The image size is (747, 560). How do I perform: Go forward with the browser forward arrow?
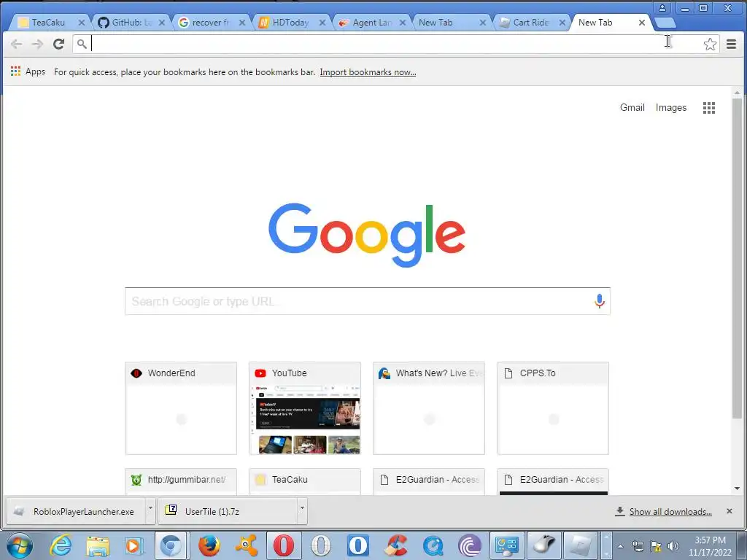click(37, 44)
